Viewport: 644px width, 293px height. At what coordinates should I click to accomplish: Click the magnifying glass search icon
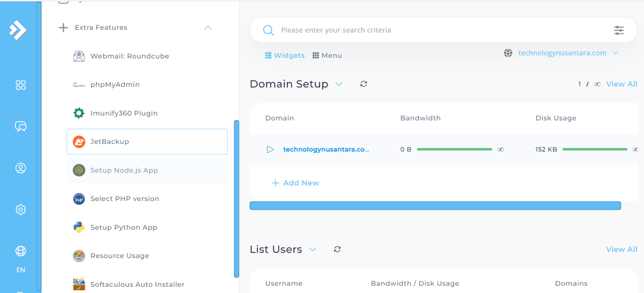point(268,30)
